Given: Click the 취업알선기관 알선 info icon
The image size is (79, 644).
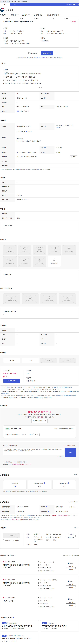Looking at the screenshot, I should pos(45,483).
